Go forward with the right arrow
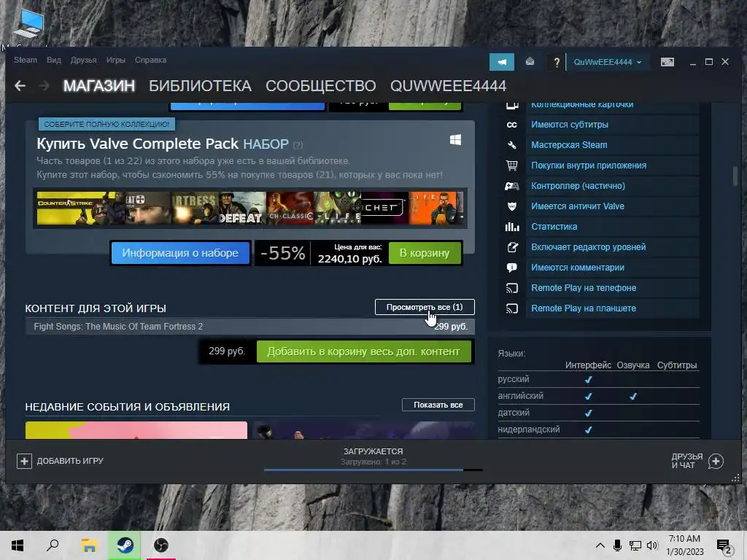The height and width of the screenshot is (560, 747). click(x=44, y=86)
